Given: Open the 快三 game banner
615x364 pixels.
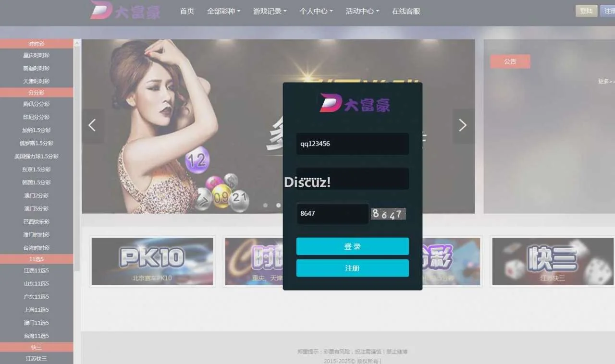Looking at the screenshot, I should pos(552,261).
